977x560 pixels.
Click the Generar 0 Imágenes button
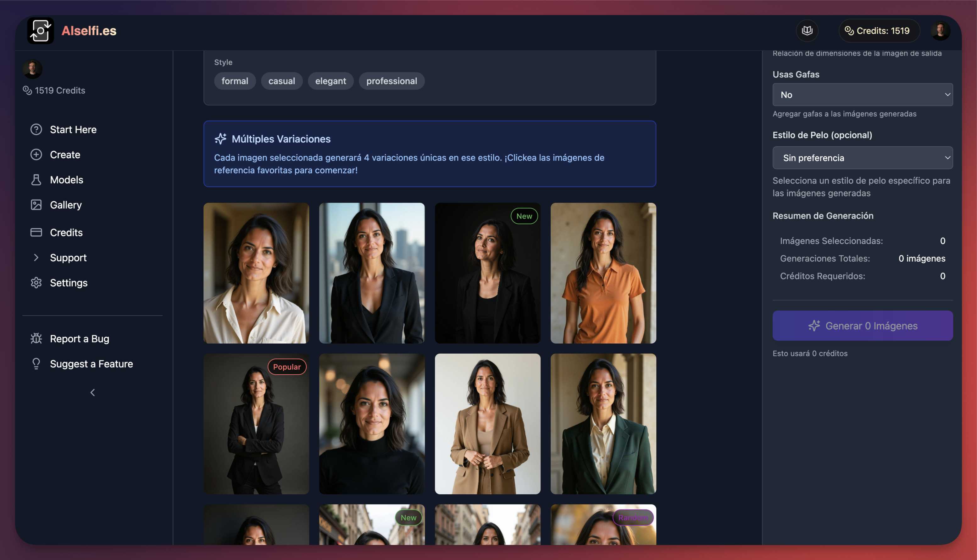pyautogui.click(x=862, y=326)
